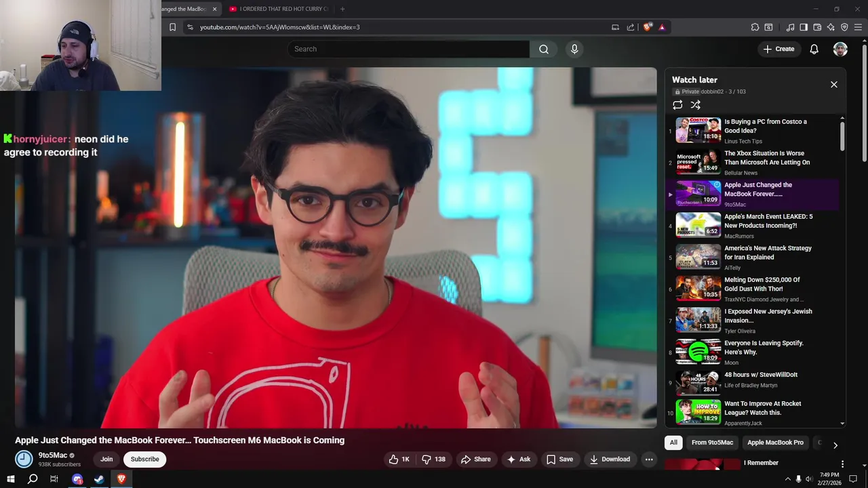This screenshot has height=488, width=868.
Task: Open Windows Start menu
Action: click(x=10, y=479)
